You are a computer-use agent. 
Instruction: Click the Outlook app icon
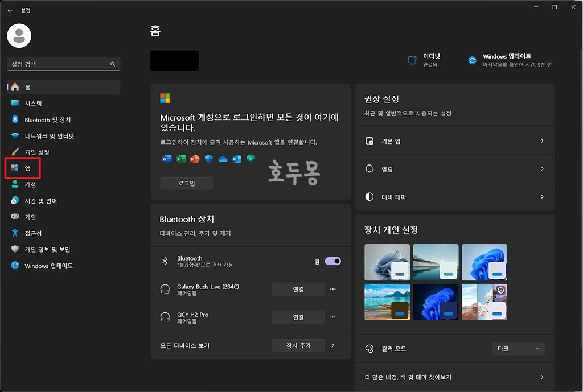[237, 159]
